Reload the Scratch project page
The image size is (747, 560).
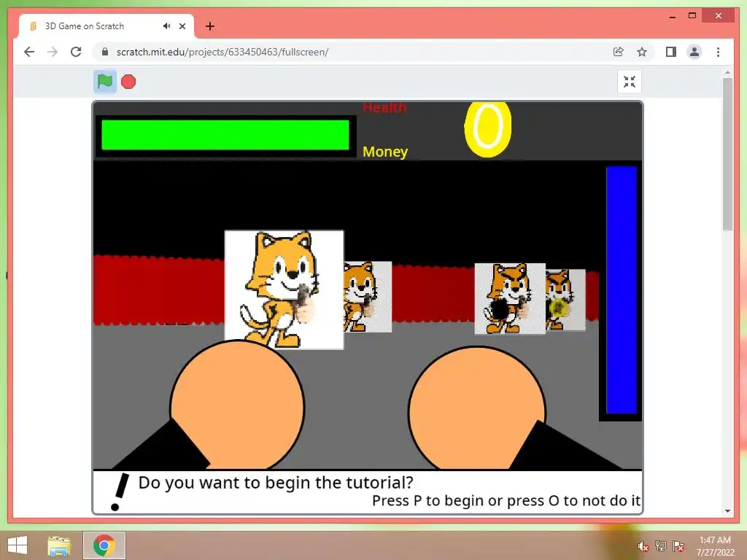[x=76, y=52]
